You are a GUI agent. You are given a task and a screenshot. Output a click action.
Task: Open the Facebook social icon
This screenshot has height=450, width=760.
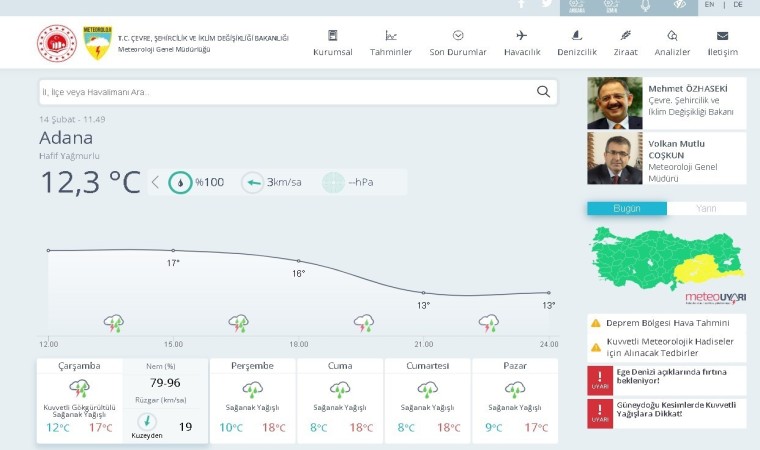[521, 4]
